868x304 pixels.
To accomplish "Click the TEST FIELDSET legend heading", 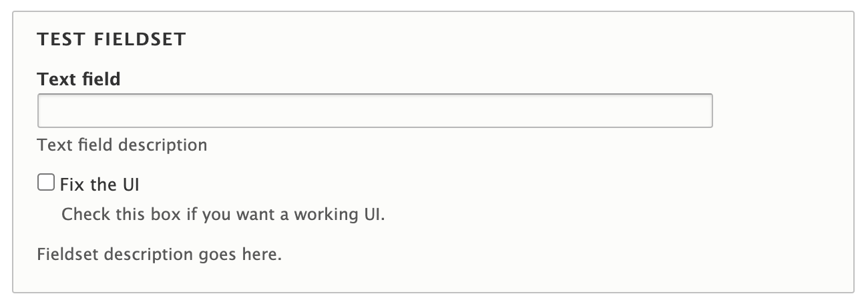I will [x=112, y=40].
